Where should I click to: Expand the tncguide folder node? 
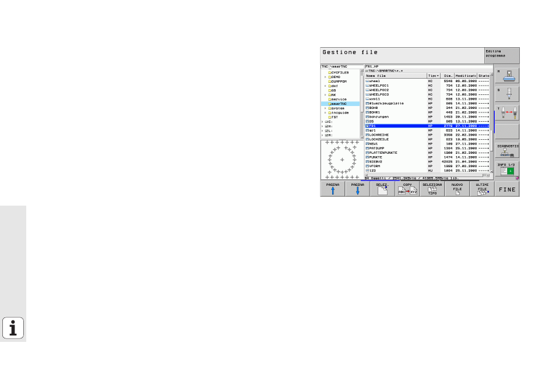click(325, 112)
